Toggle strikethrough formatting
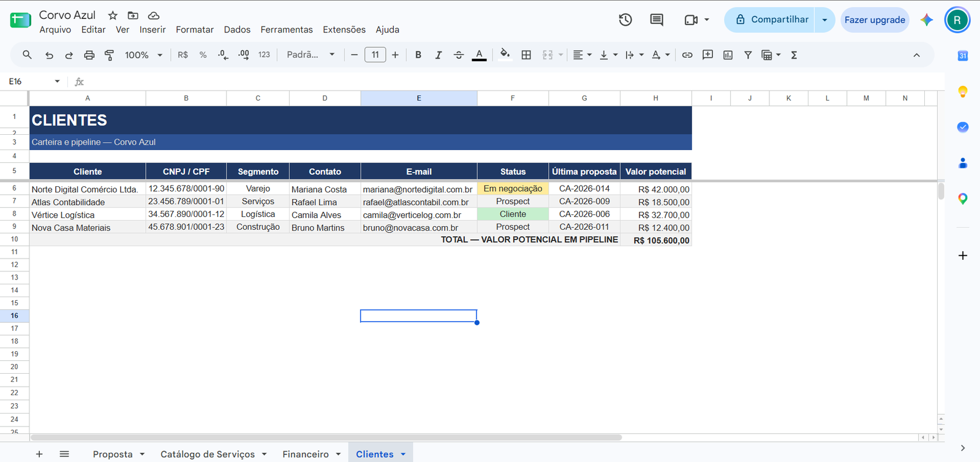The width and height of the screenshot is (980, 462). coord(459,55)
